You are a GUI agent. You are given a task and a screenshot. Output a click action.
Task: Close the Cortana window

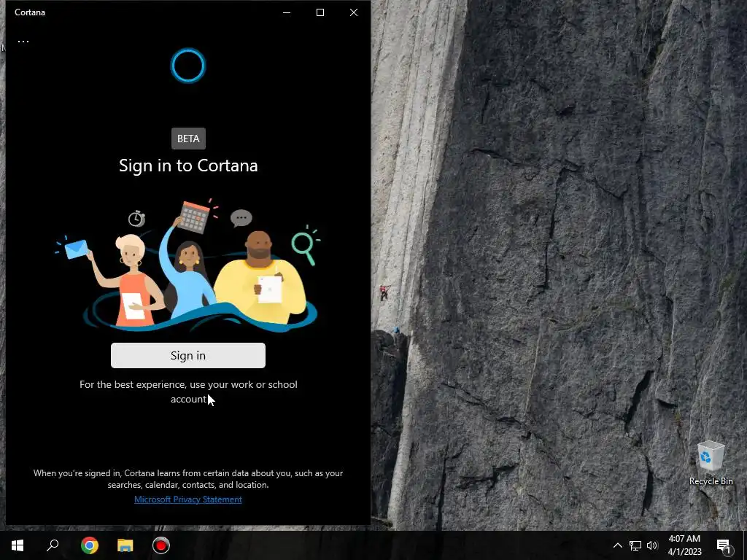(354, 12)
